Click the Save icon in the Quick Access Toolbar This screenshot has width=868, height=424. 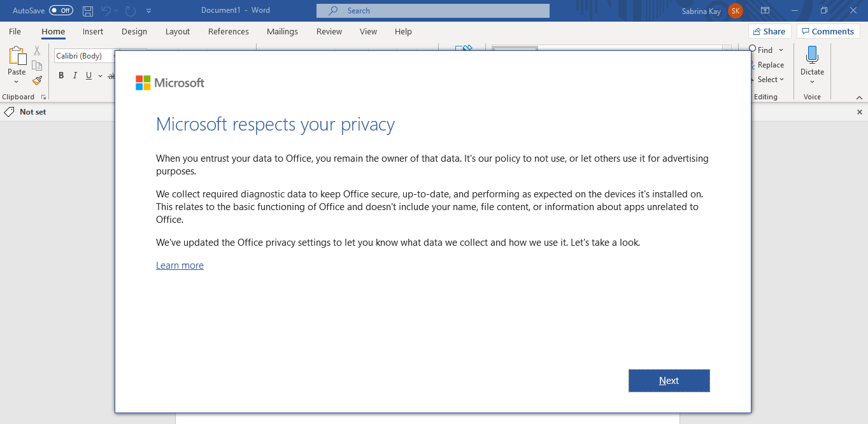coord(87,10)
